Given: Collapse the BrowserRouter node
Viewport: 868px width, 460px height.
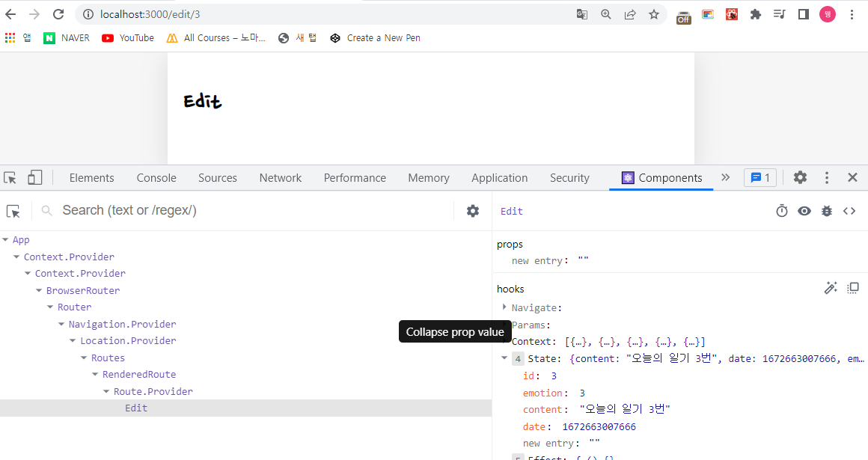Looking at the screenshot, I should tap(39, 291).
